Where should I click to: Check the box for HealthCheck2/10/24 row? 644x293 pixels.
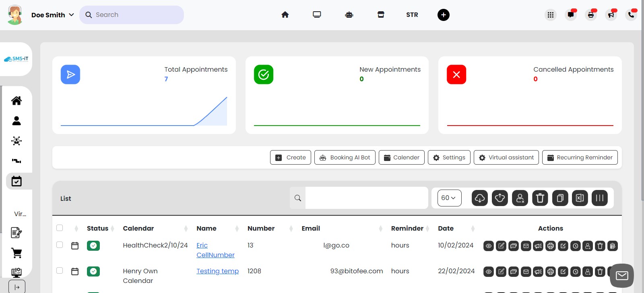click(x=60, y=245)
